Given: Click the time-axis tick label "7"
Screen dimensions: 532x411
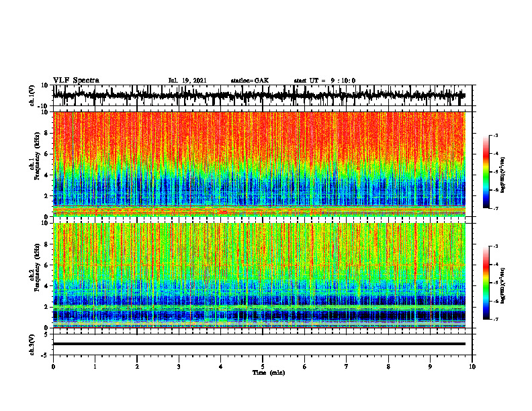Looking at the screenshot, I should pos(347,367).
